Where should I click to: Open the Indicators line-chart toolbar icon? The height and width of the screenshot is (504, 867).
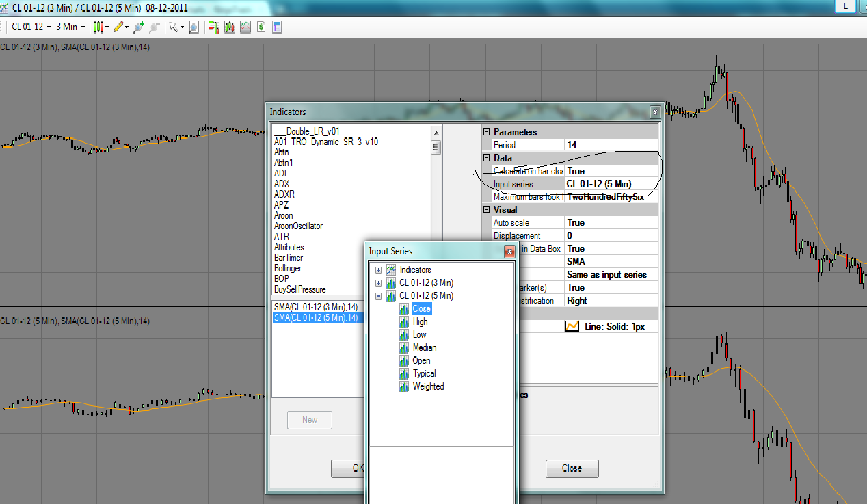pos(245,27)
